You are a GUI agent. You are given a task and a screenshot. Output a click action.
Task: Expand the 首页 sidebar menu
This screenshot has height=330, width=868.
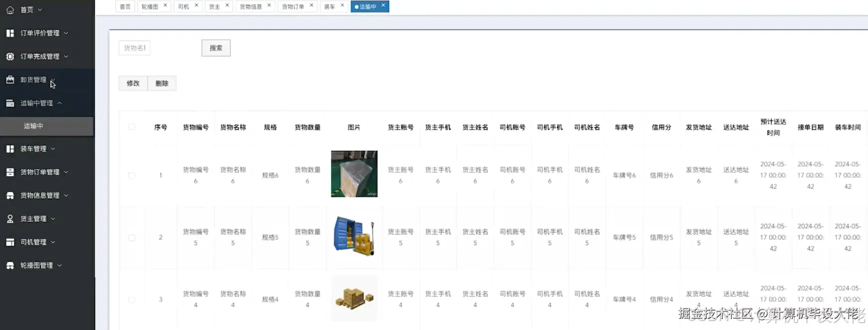(x=40, y=9)
